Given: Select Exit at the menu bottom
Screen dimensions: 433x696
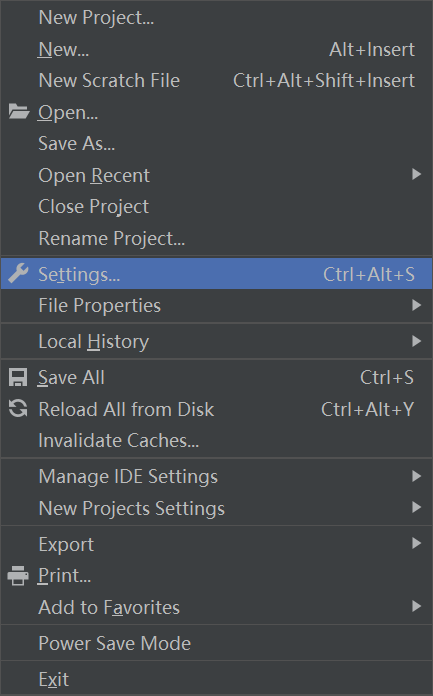Looking at the screenshot, I should coord(216,679).
